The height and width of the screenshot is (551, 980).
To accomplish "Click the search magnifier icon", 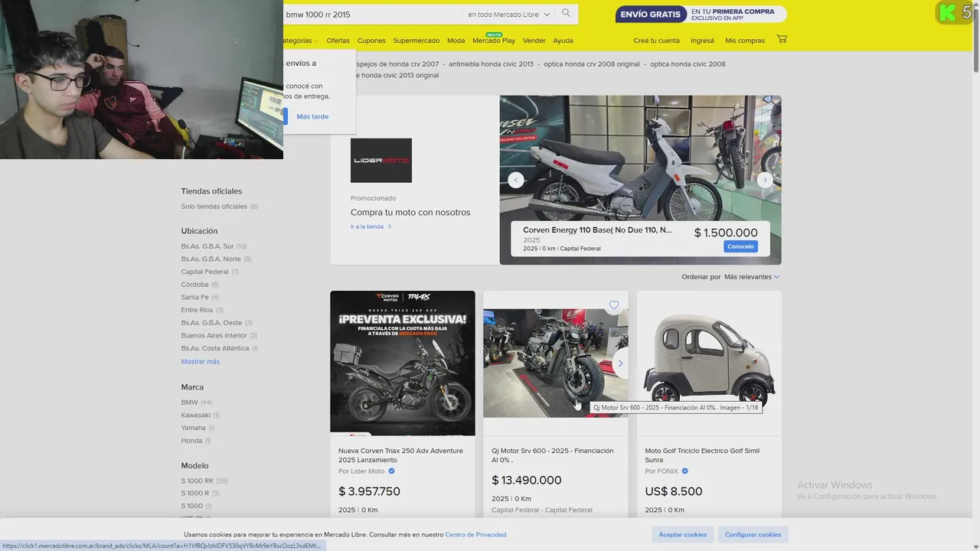I will (x=566, y=14).
